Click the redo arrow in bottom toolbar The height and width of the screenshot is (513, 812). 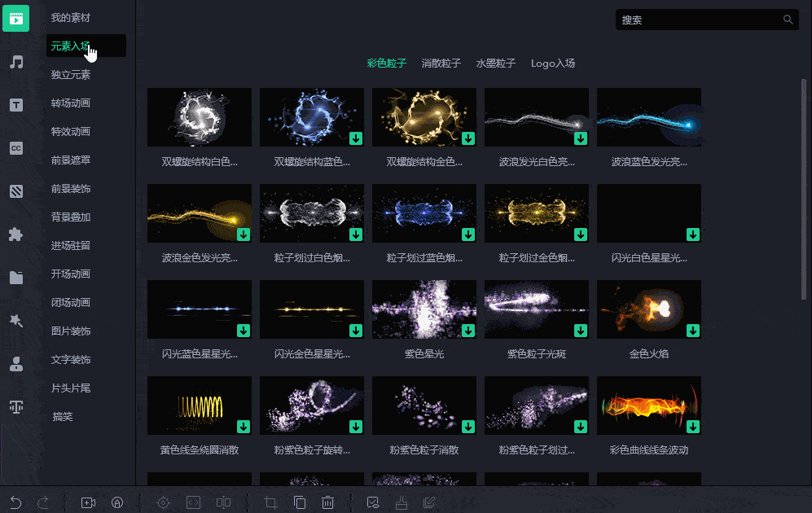(43, 502)
